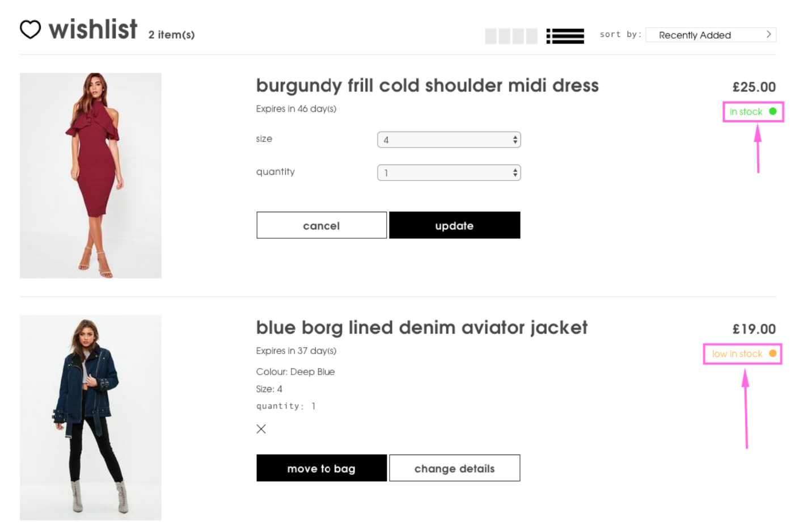Screen dimensions: 812x530
Task: Click the orange low in stock indicator
Action: pyautogui.click(x=743, y=354)
